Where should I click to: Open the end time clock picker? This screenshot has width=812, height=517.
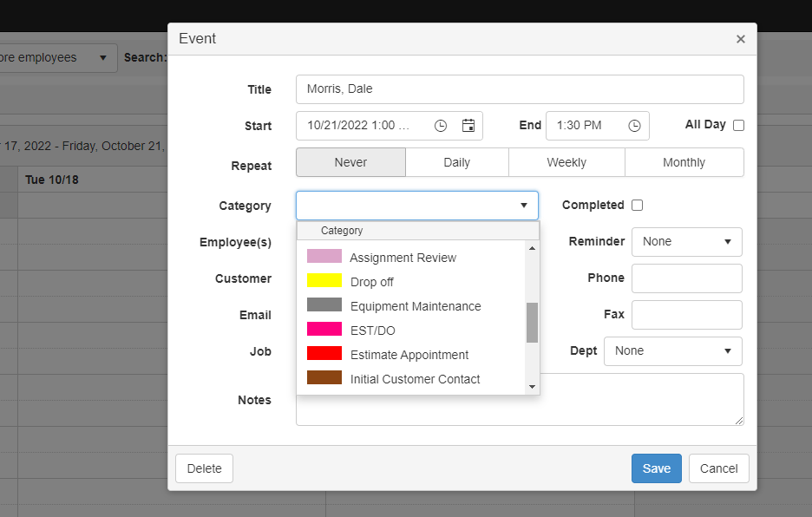[634, 125]
